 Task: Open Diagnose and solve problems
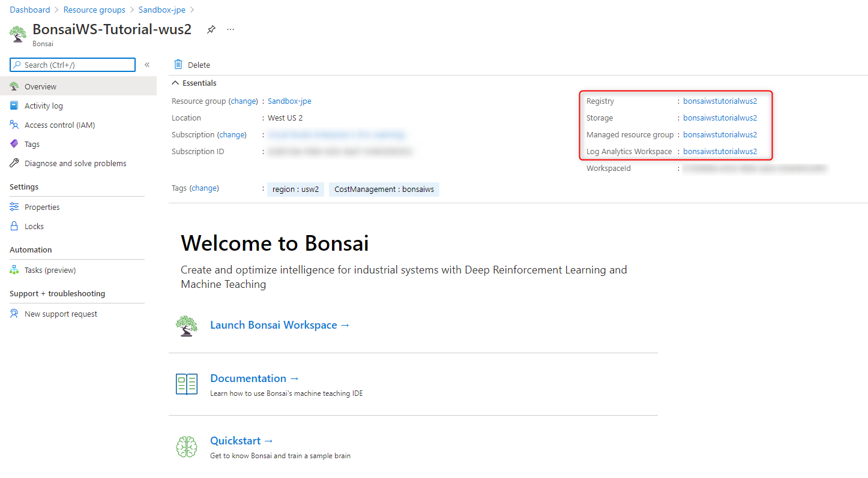tap(78, 163)
